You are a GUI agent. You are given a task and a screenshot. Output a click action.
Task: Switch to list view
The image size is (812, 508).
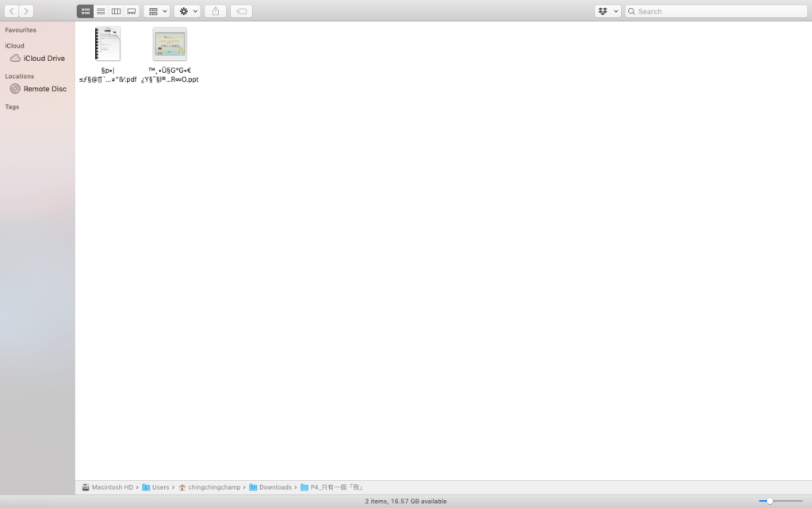101,11
